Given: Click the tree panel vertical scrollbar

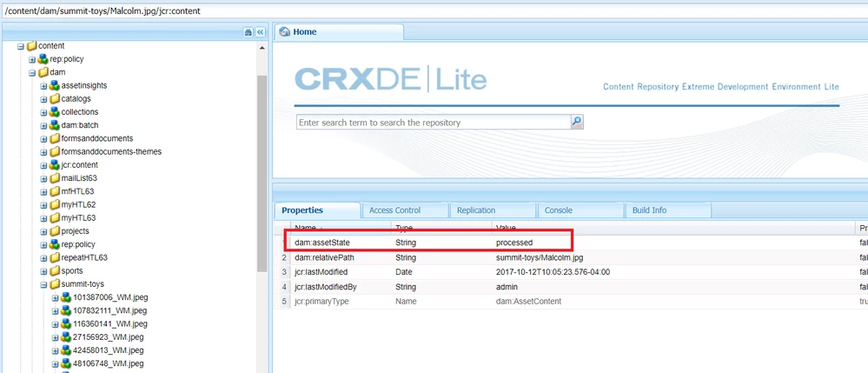Looking at the screenshot, I should pos(262,174).
